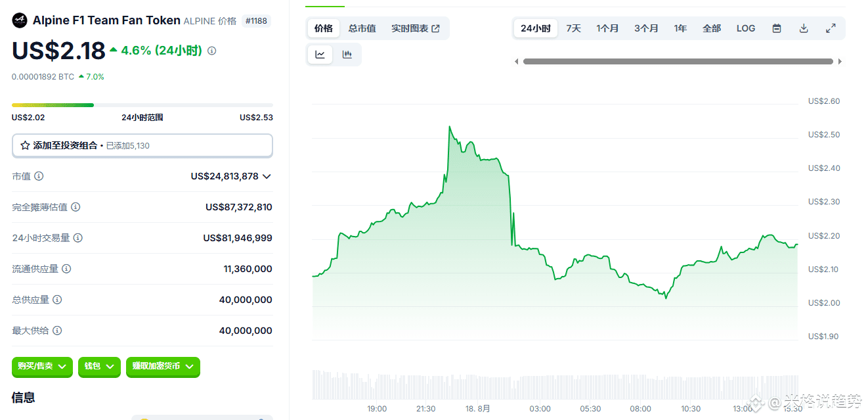868x420 pixels.
Task: Switch to line chart view icon
Action: click(320, 55)
